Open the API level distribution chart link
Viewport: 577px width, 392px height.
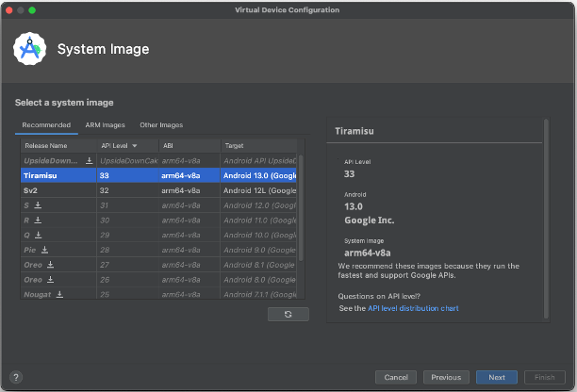pos(413,308)
